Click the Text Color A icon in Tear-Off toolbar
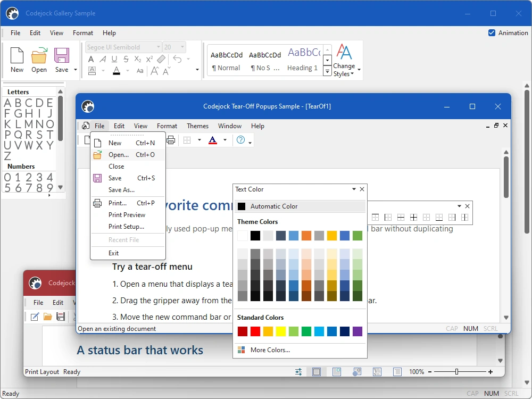The height and width of the screenshot is (399, 532). tap(213, 140)
